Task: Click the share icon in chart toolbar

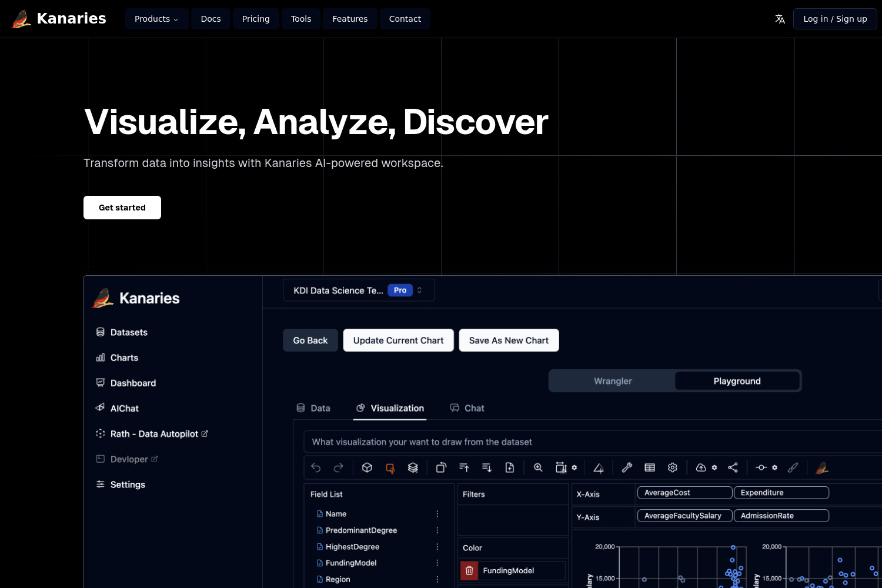Action: [x=733, y=467]
